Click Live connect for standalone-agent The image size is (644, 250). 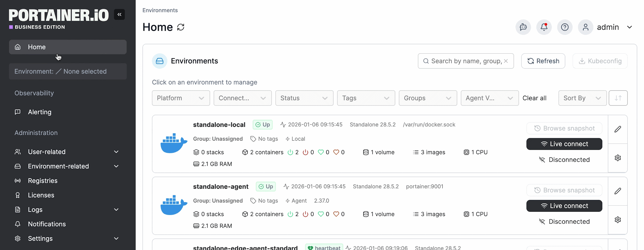tap(564, 206)
